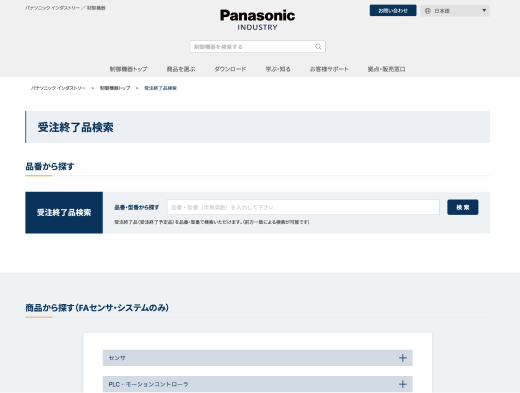520x393 pixels.
Task: Open the 拠点・販売窓口 menu
Action: click(386, 69)
